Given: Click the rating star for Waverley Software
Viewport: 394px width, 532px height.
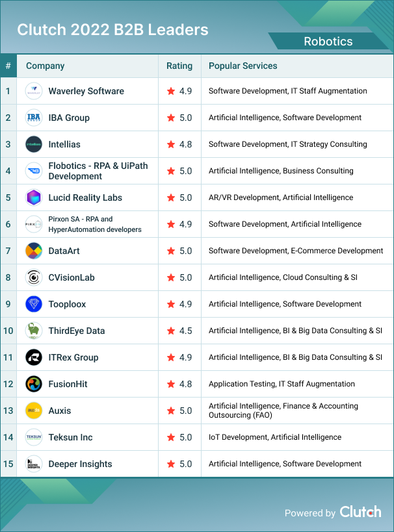Looking at the screenshot, I should coord(171,91).
